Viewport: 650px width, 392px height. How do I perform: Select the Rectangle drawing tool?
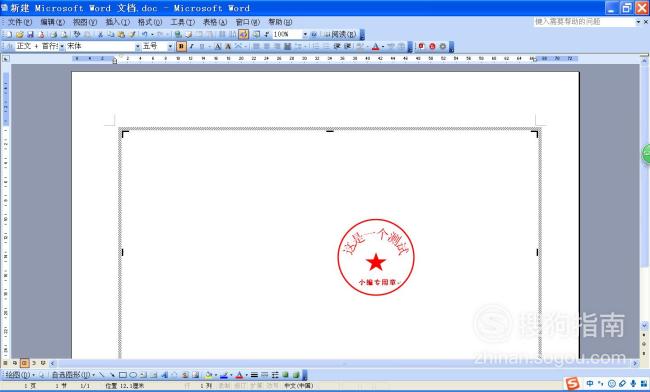(x=123, y=375)
